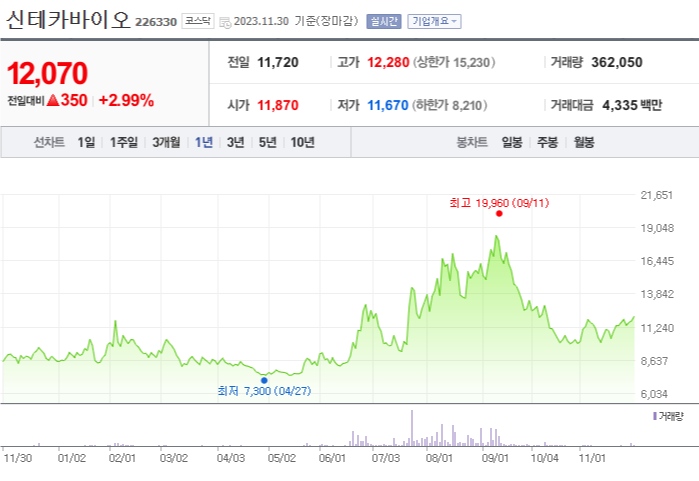This screenshot has width=699, height=481.
Task: Click the calendar icon beside 2023.11.30
Action: coord(226,22)
